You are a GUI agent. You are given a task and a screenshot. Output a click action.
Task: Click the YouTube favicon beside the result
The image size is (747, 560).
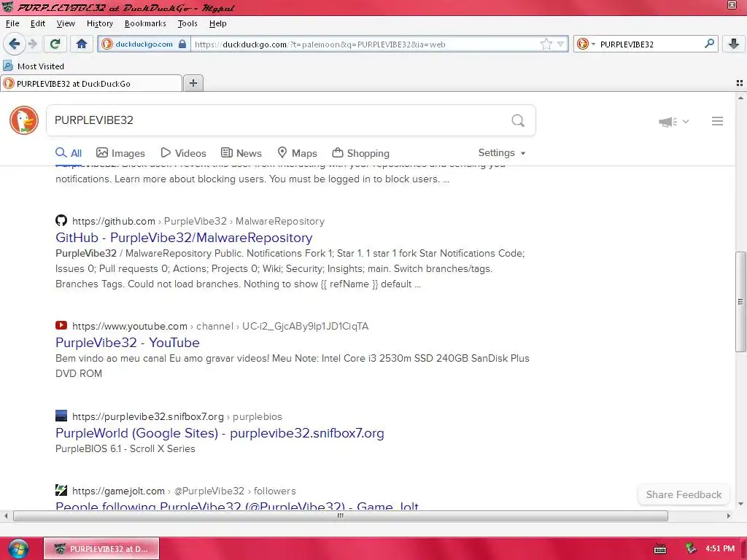point(61,325)
